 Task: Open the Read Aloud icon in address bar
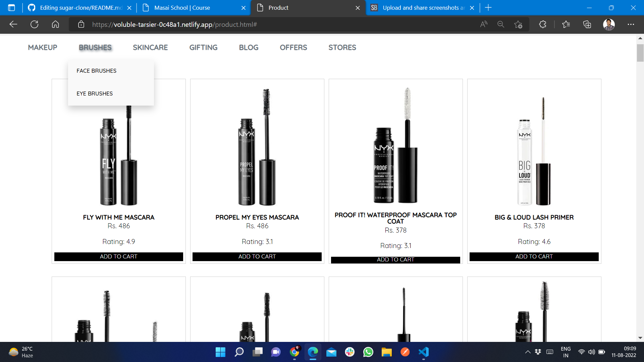[484, 24]
